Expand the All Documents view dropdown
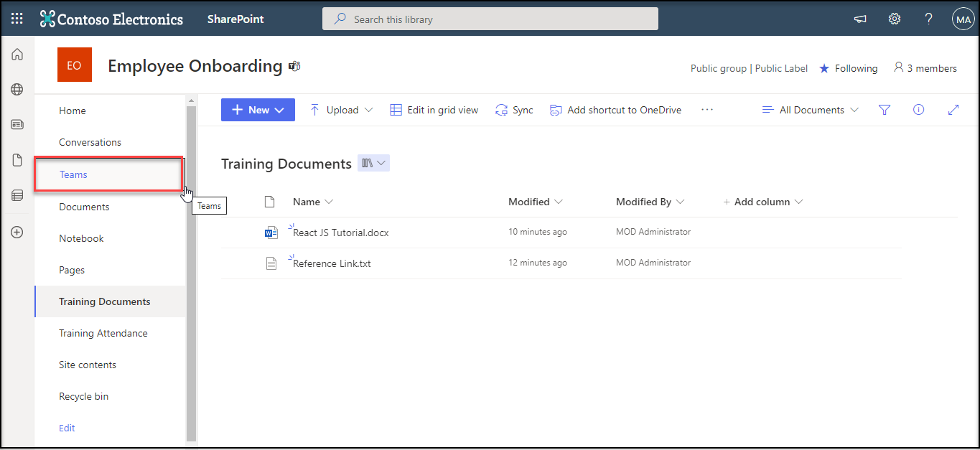This screenshot has height=450, width=980. 811,110
